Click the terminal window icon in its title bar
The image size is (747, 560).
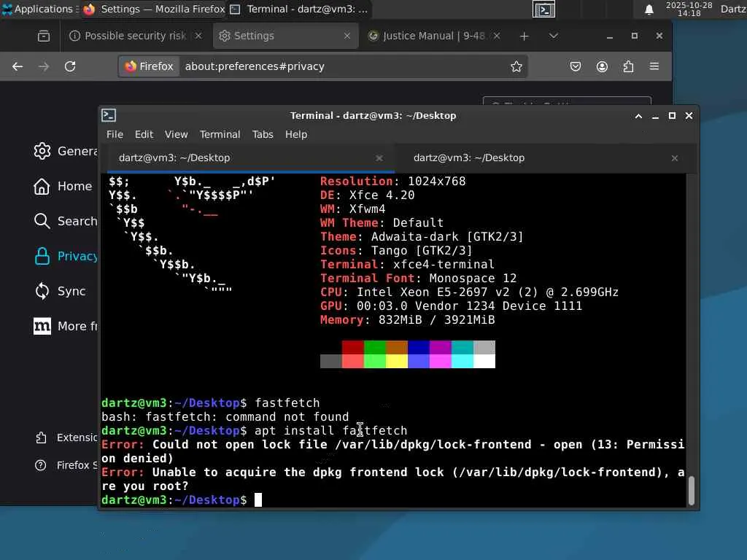point(109,115)
